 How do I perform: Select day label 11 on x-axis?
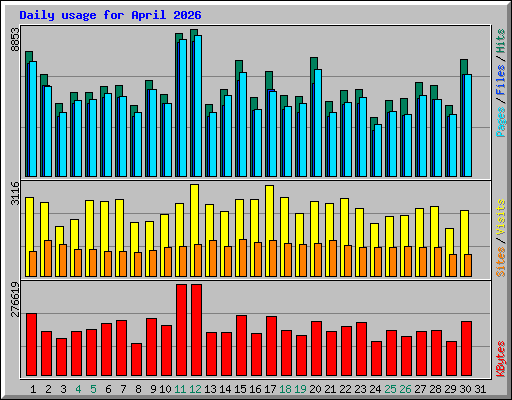pyautogui.click(x=180, y=389)
